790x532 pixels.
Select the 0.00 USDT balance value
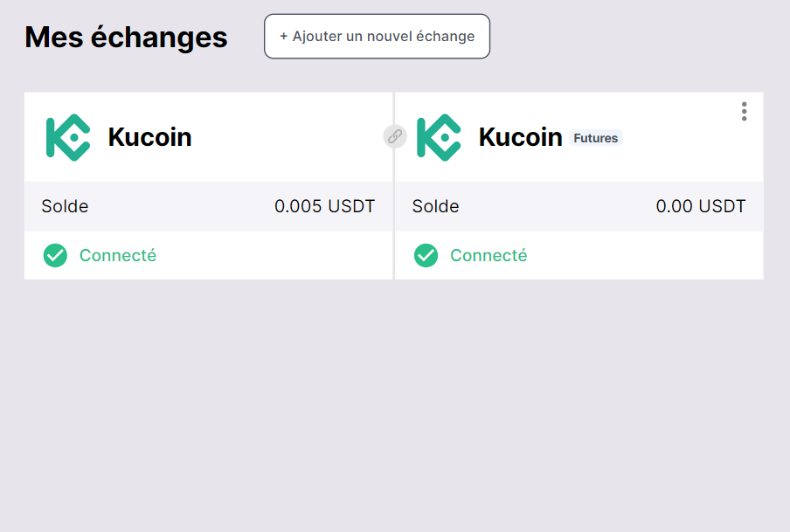click(x=701, y=207)
